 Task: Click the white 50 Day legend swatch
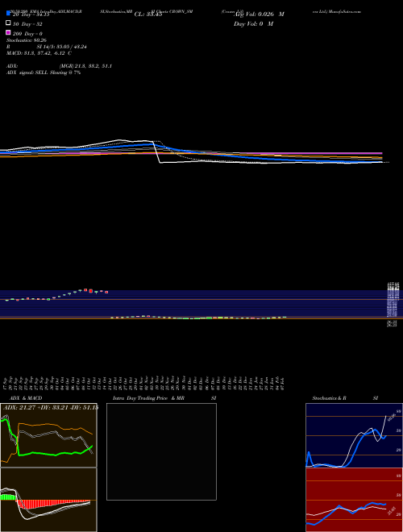pos(8,23)
